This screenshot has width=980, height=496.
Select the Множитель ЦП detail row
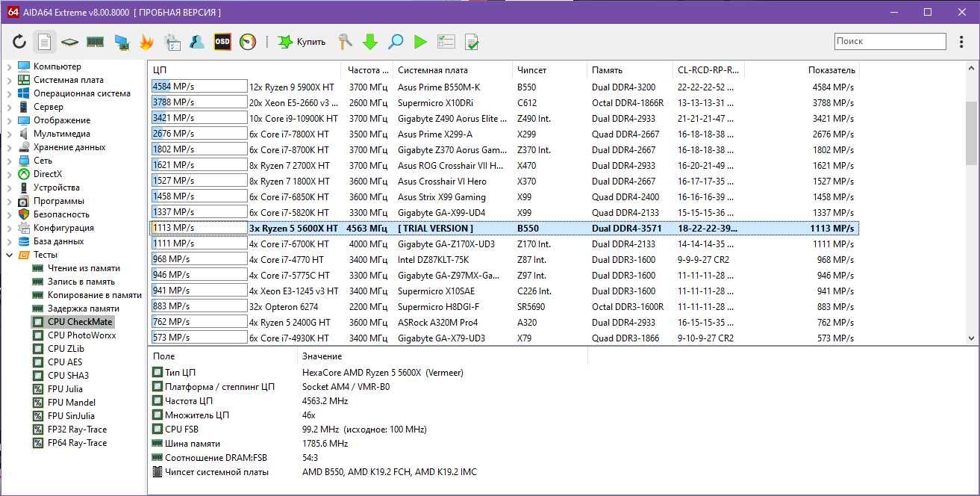[369, 415]
